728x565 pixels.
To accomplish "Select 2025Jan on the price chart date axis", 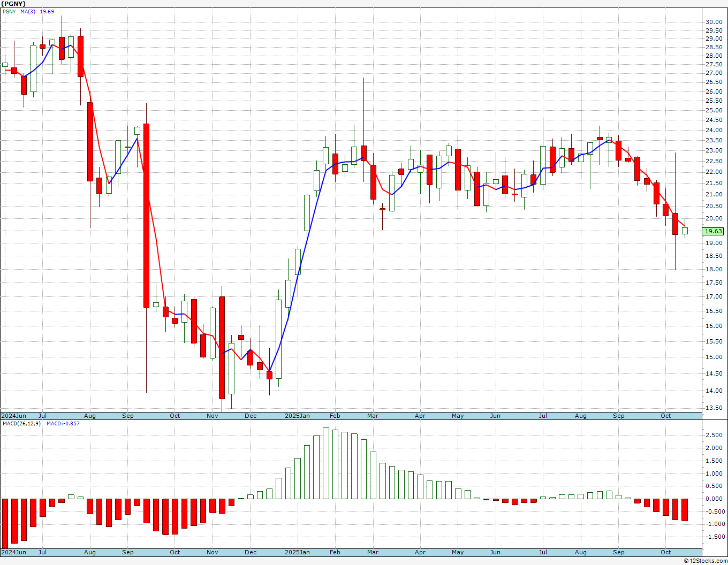I will point(297,416).
